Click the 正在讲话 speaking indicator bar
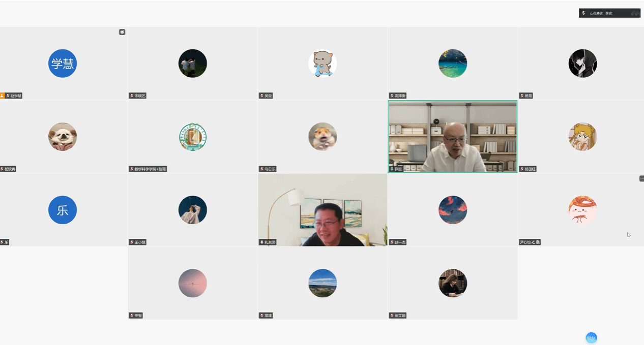Image resolution: width=644 pixels, height=345 pixels. coord(609,13)
